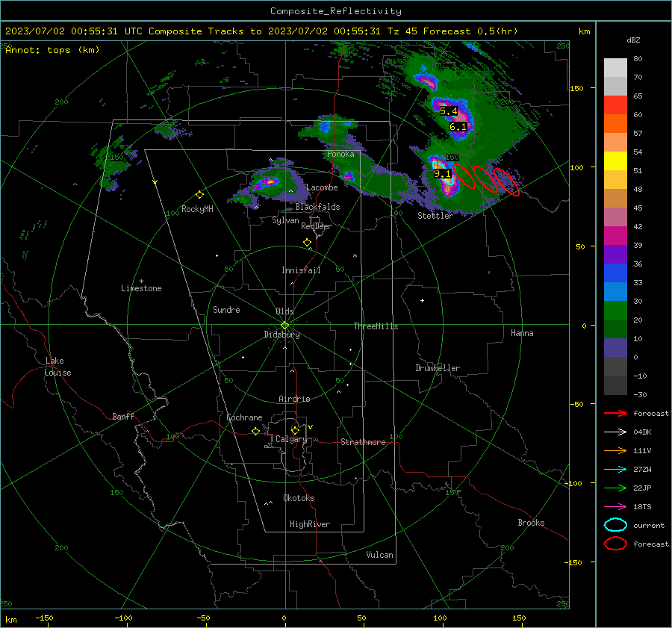Viewport: 672px width, 628px height.
Task: Click the 20 dBZ green color swatch
Action: (x=615, y=310)
